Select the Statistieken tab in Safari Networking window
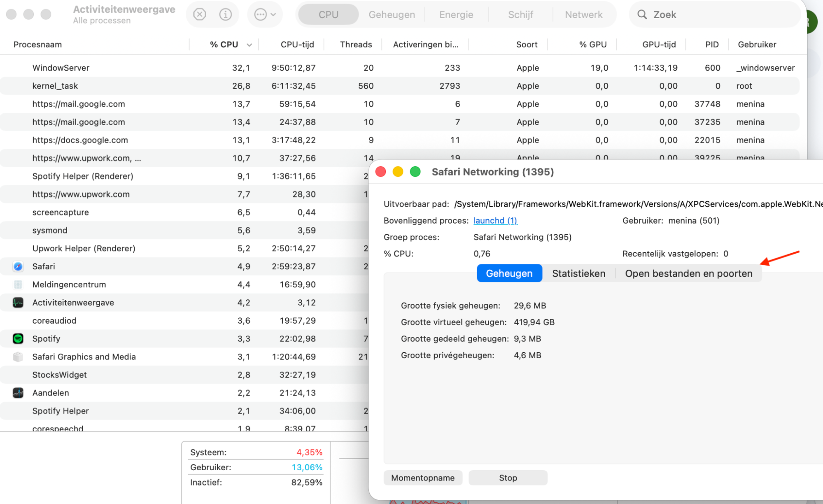 pyautogui.click(x=578, y=273)
